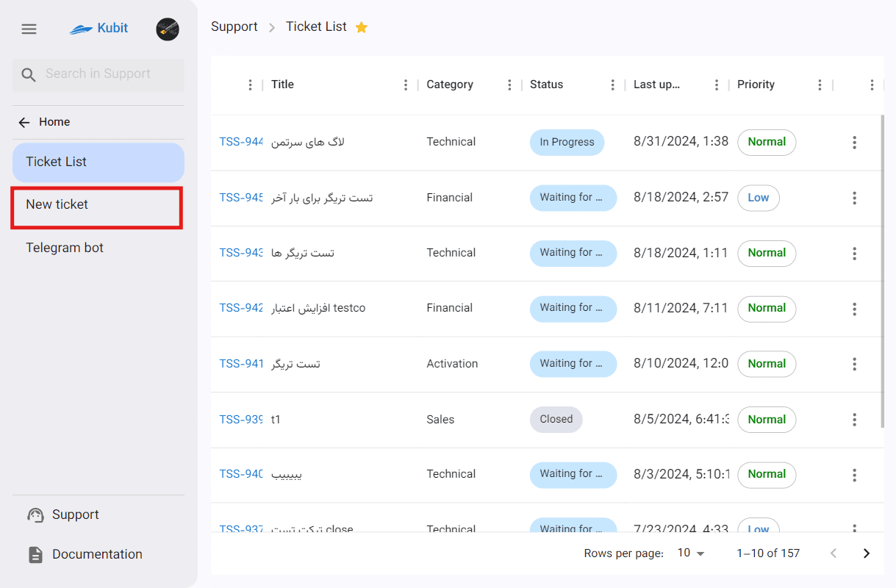Open ticket TSS-942 link
This screenshot has width=896, height=588.
[x=242, y=309]
